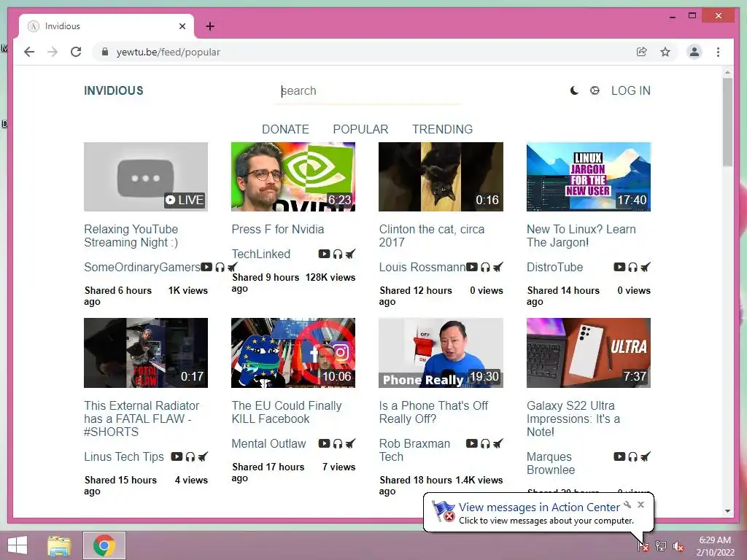Open Chrome profile avatar button
This screenshot has width=747, height=560.
[694, 52]
